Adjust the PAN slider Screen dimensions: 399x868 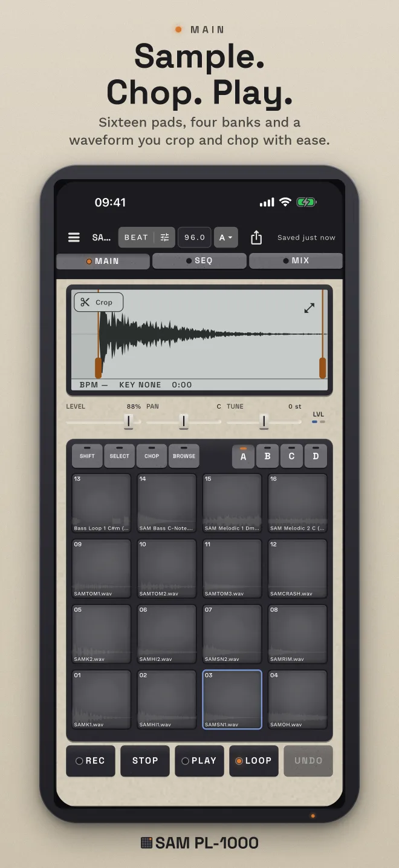point(184,421)
